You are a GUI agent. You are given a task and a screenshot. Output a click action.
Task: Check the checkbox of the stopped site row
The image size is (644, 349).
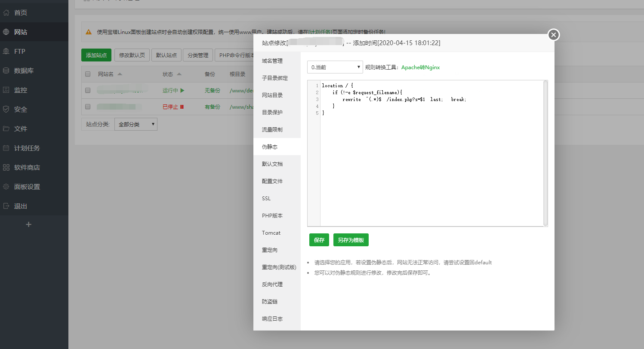tap(88, 107)
